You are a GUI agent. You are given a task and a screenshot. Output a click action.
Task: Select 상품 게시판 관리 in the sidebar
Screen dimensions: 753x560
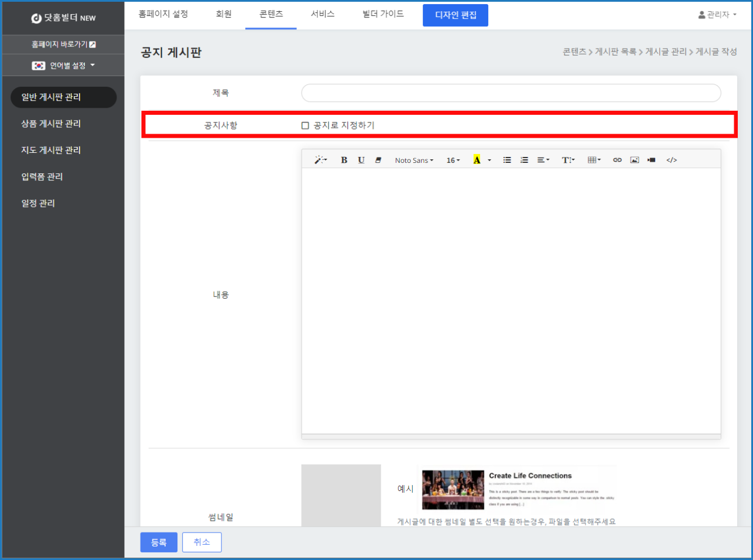51,124
